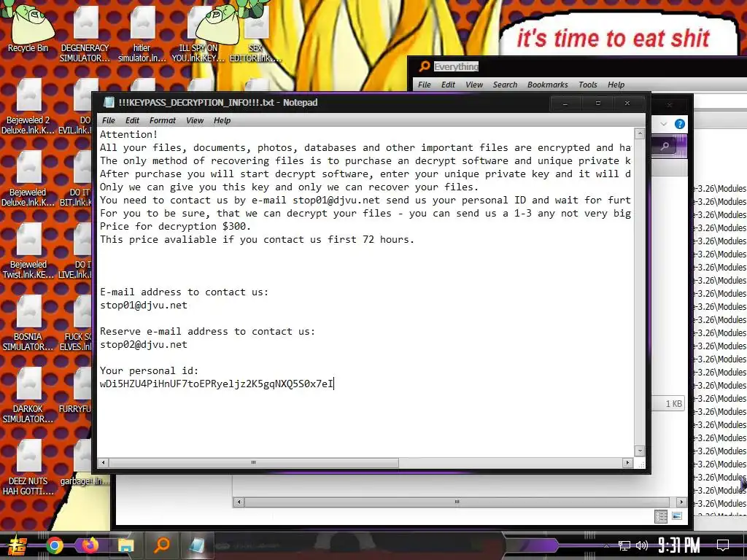Click the personal id line in Notepad
Image resolution: width=747 pixels, height=560 pixels.
coord(217,384)
